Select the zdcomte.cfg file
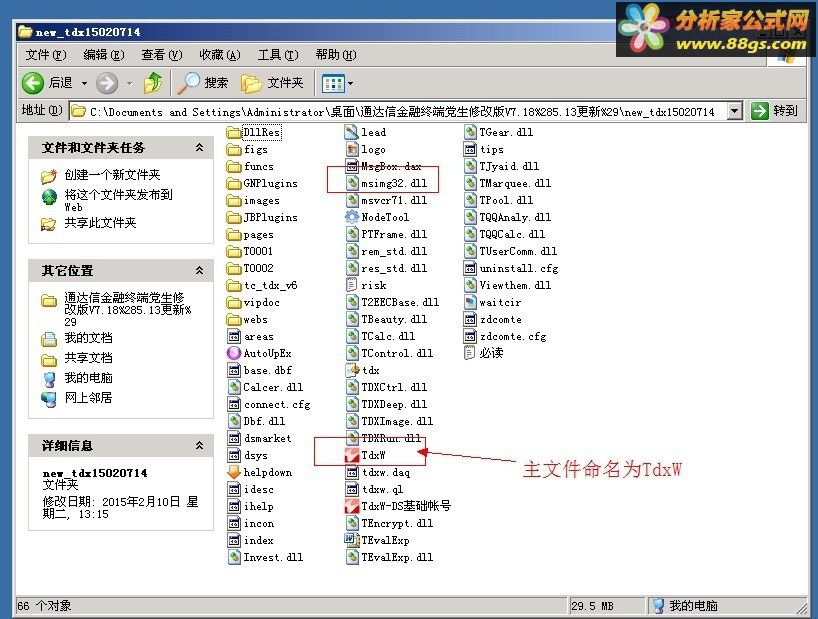Screen dimensions: 818x619 [505, 336]
